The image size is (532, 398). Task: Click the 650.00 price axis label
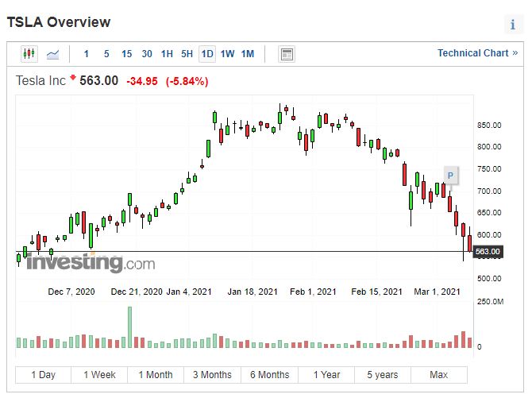click(489, 213)
